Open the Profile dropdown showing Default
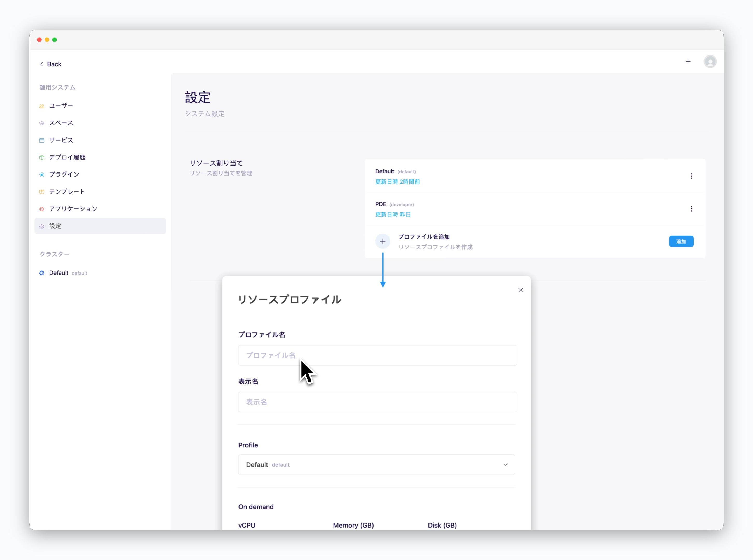The image size is (753, 560). (376, 465)
